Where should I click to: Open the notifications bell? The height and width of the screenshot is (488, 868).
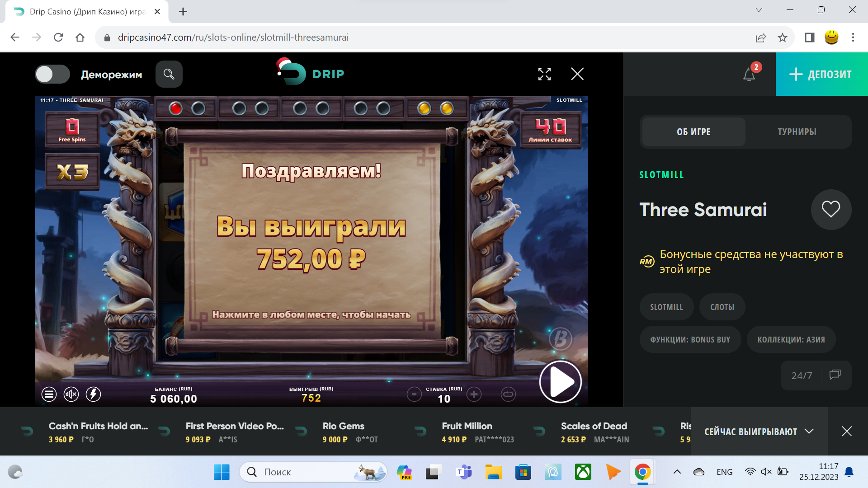click(x=749, y=74)
